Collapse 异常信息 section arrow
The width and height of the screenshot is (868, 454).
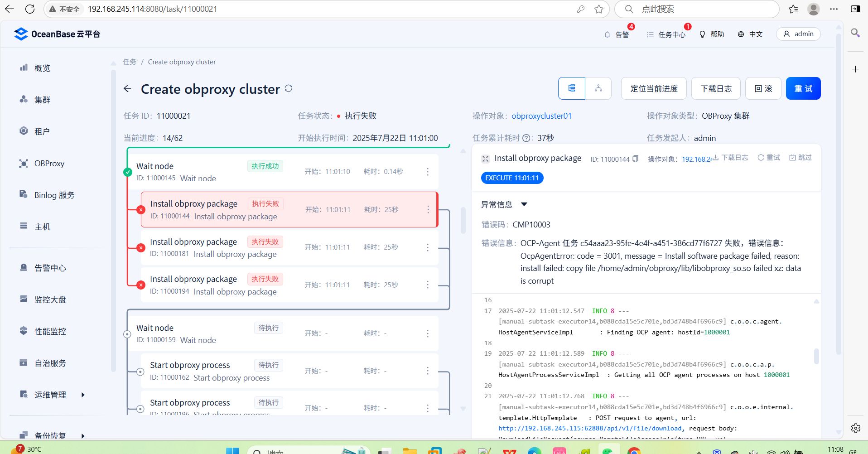coord(524,204)
